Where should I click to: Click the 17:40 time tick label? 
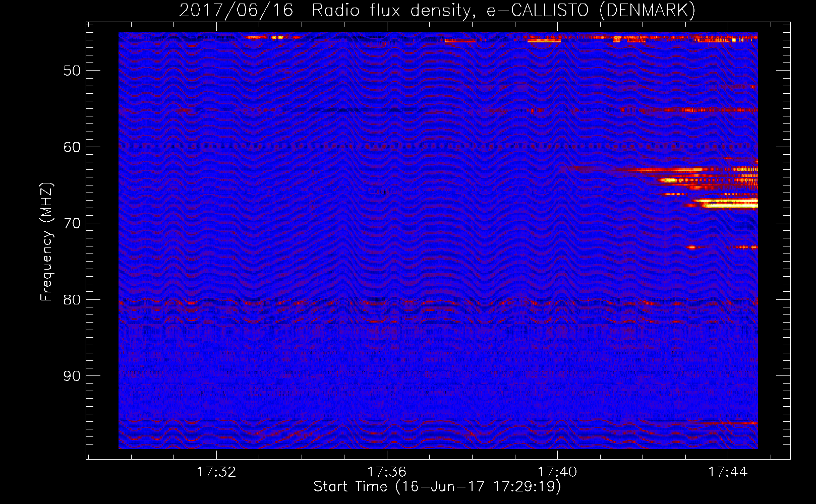557,472
